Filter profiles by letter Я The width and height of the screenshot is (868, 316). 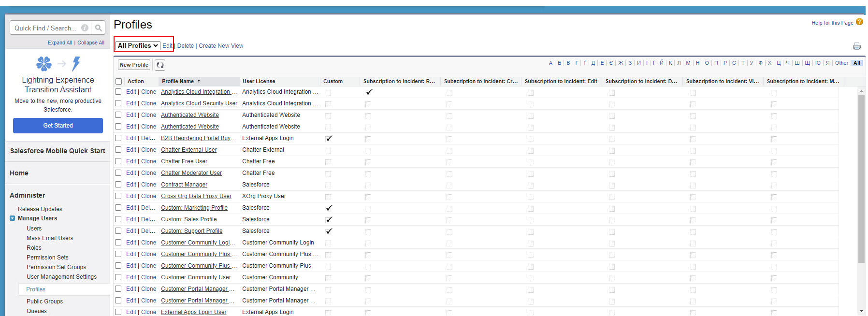pyautogui.click(x=828, y=63)
